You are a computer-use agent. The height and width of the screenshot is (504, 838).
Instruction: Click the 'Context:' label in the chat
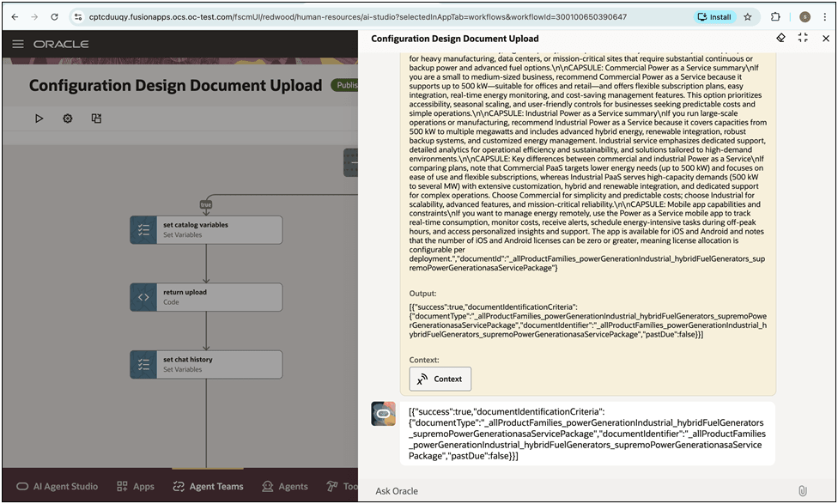click(424, 360)
